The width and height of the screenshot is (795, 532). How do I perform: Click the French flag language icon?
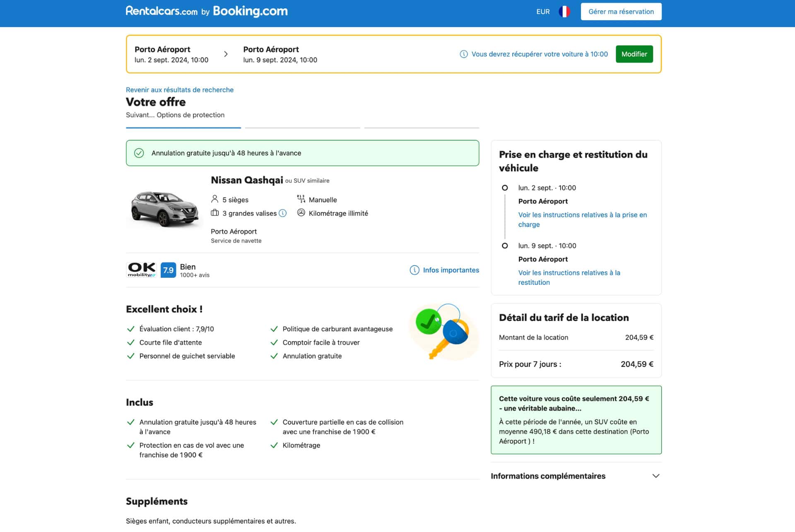pyautogui.click(x=564, y=12)
